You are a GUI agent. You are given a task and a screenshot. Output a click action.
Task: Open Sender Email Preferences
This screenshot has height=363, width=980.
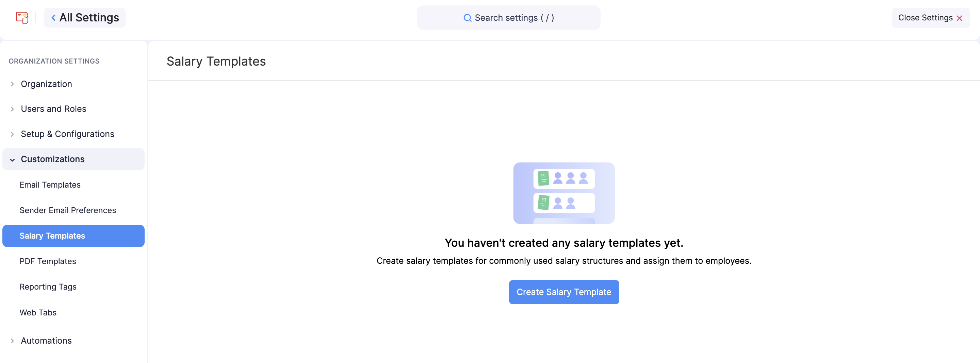(68, 210)
